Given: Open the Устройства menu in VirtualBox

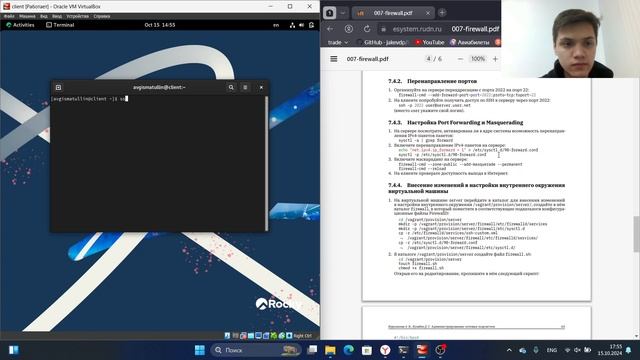Looking at the screenshot, I should point(78,16).
